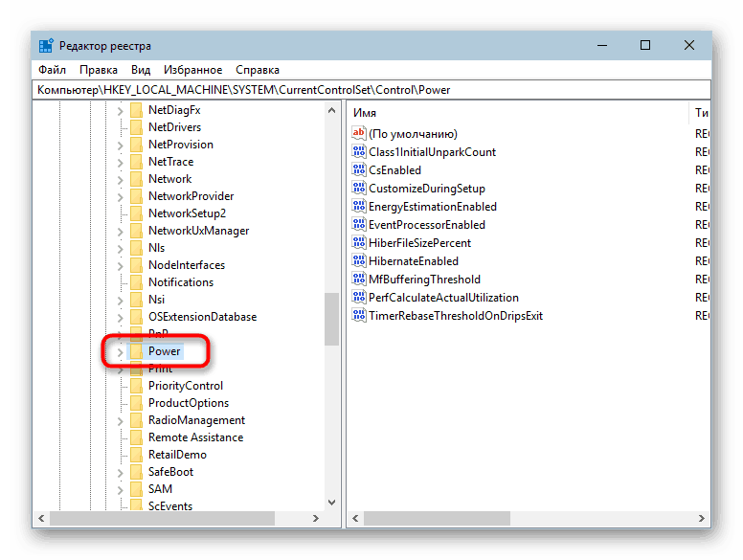Screen dimensions: 743x560
Task: Select the ProductOptions key
Action: click(188, 403)
